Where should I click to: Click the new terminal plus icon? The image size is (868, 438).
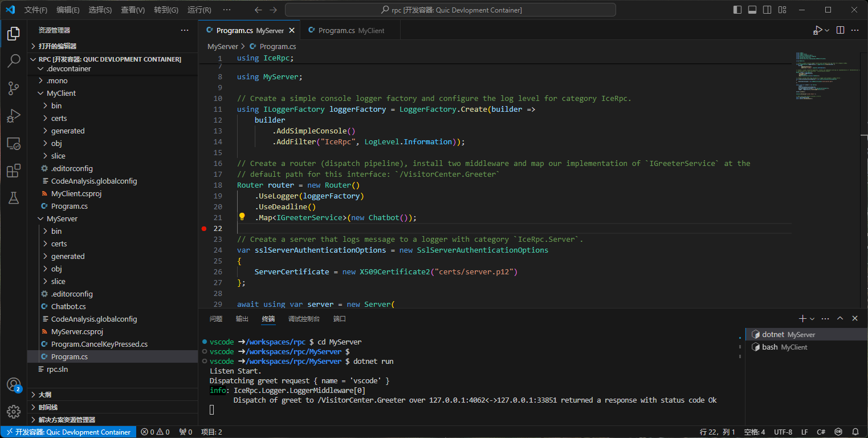(802, 319)
